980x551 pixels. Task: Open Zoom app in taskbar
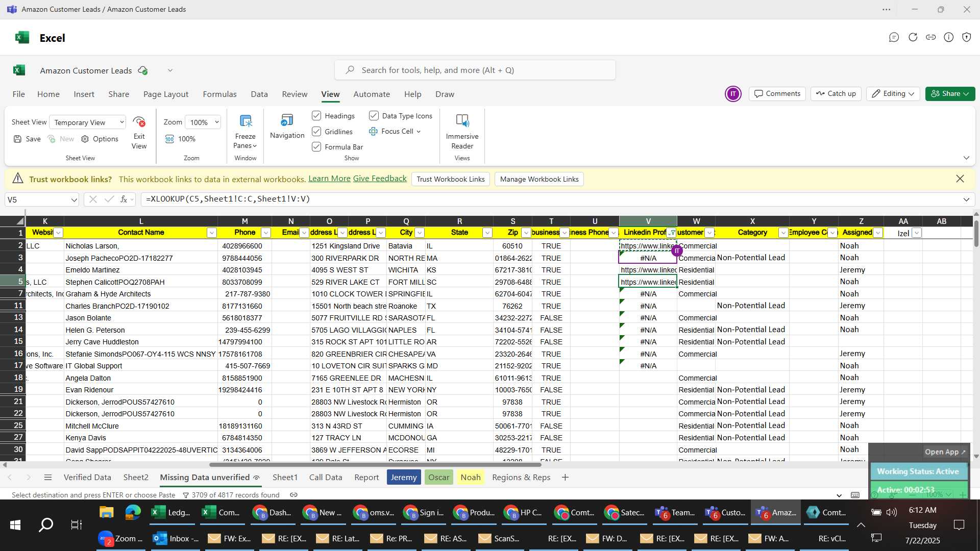click(x=120, y=538)
